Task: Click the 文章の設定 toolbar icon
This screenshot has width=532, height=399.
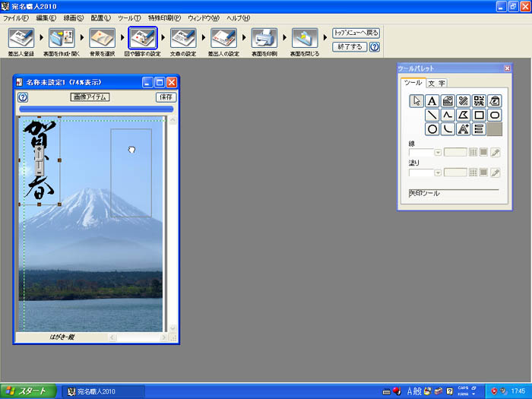Action: (182, 38)
